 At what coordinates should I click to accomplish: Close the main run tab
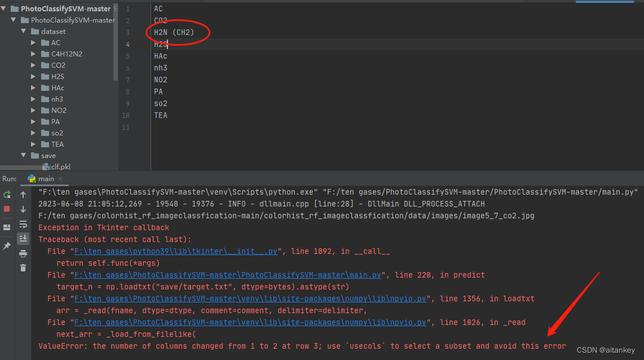tap(60, 179)
